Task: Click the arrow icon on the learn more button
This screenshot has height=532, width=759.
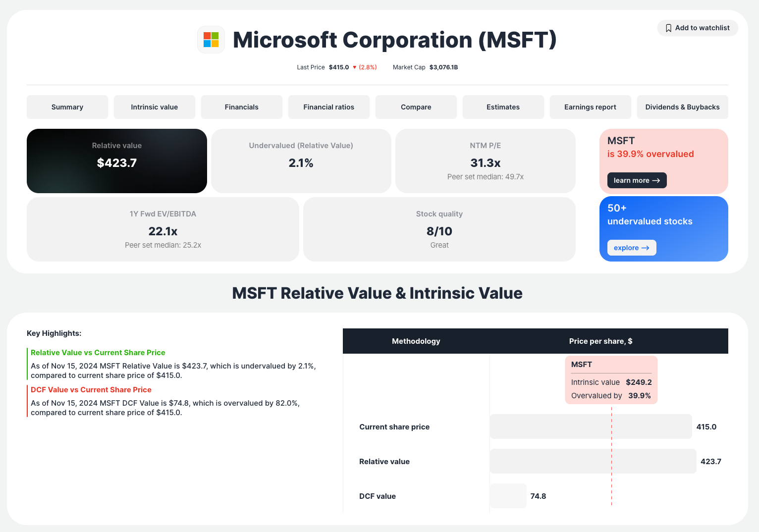Action: [656, 180]
